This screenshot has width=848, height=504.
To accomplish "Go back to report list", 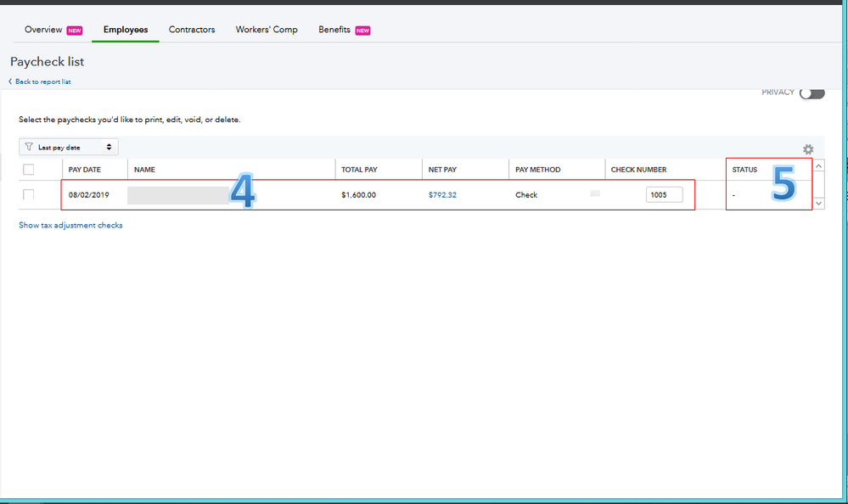I will pos(42,81).
